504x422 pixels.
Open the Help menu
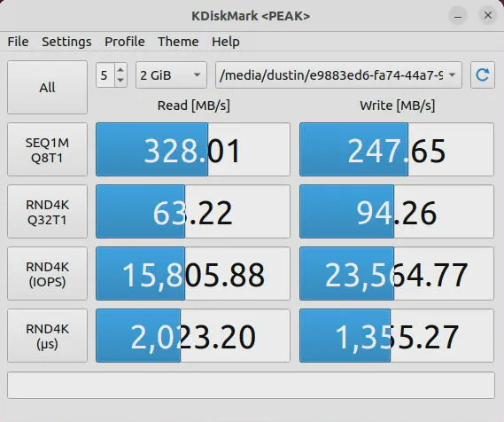(226, 42)
